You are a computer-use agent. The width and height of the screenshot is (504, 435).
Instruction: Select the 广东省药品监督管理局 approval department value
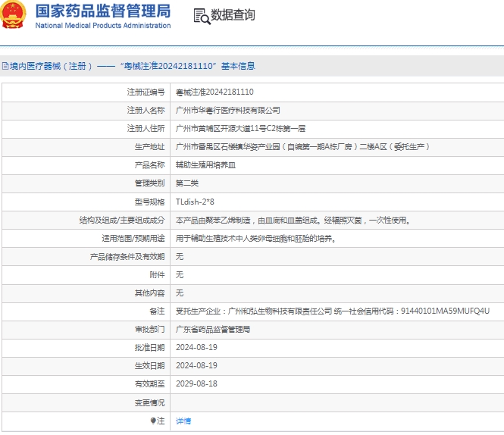click(x=213, y=329)
